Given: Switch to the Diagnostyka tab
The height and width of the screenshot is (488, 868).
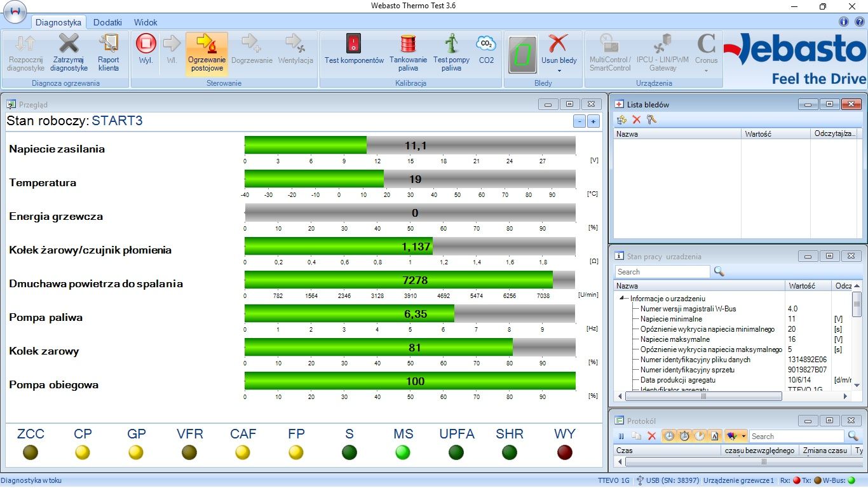Looking at the screenshot, I should click(58, 22).
